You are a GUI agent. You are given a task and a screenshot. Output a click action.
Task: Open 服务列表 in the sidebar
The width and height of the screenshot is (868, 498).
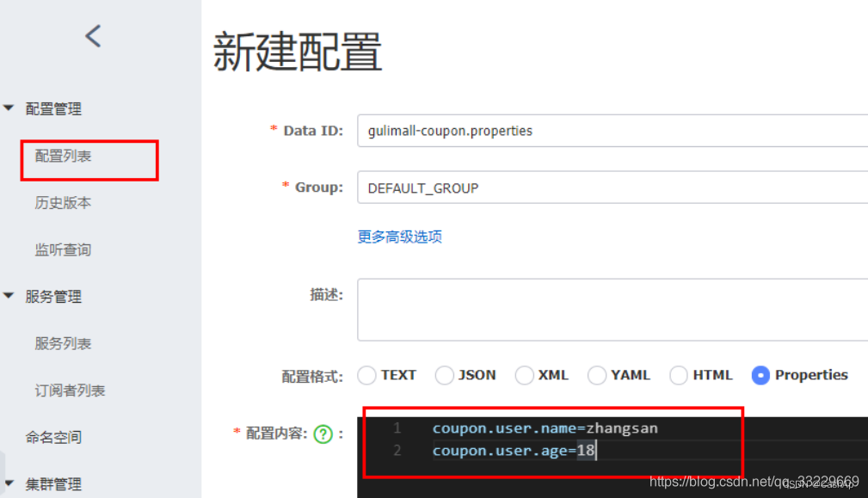click(63, 344)
